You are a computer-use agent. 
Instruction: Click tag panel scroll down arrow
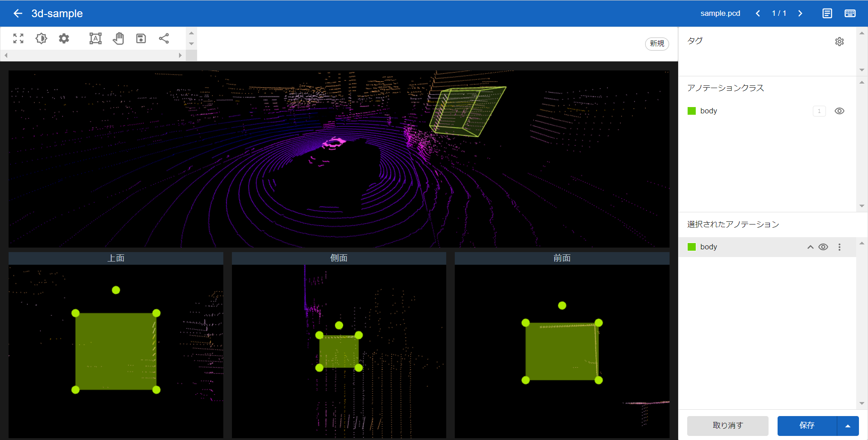click(x=862, y=70)
